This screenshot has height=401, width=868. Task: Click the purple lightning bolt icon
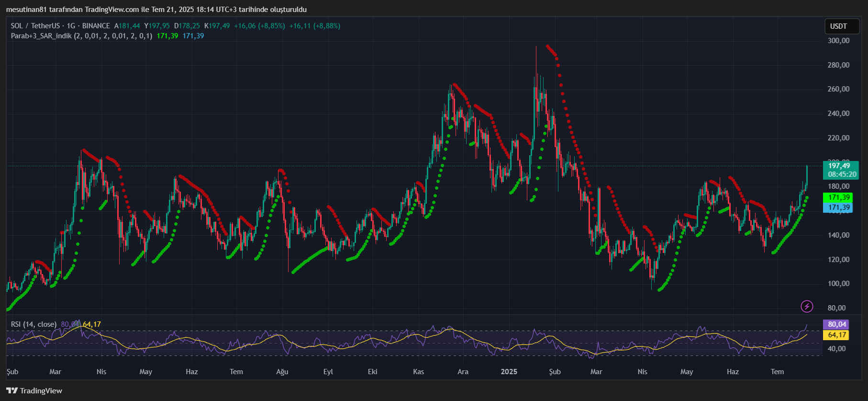click(807, 306)
